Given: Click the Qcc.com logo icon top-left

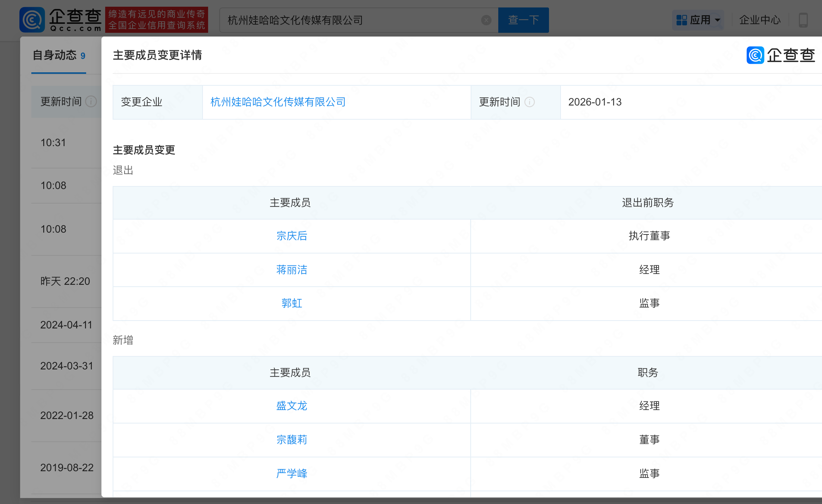Looking at the screenshot, I should (32, 19).
